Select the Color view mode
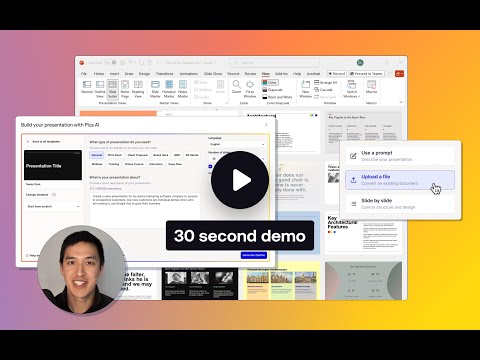This screenshot has width=480, height=360. point(270,82)
